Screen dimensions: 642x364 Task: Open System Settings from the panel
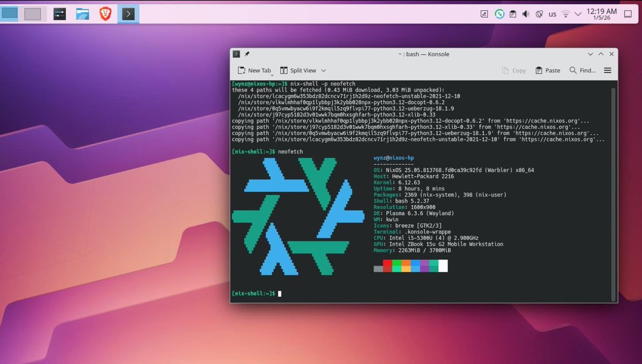point(59,14)
